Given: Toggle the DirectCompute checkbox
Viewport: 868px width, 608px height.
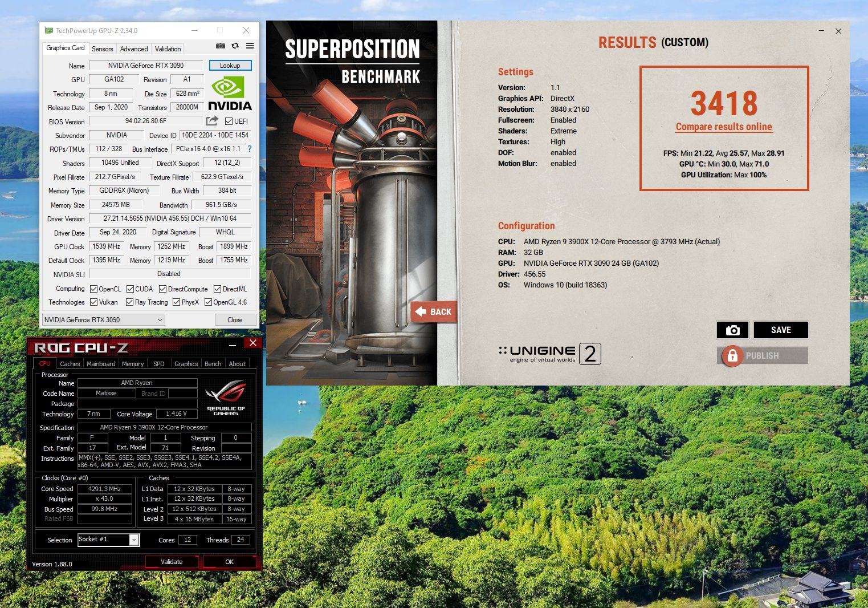Looking at the screenshot, I should click(162, 289).
